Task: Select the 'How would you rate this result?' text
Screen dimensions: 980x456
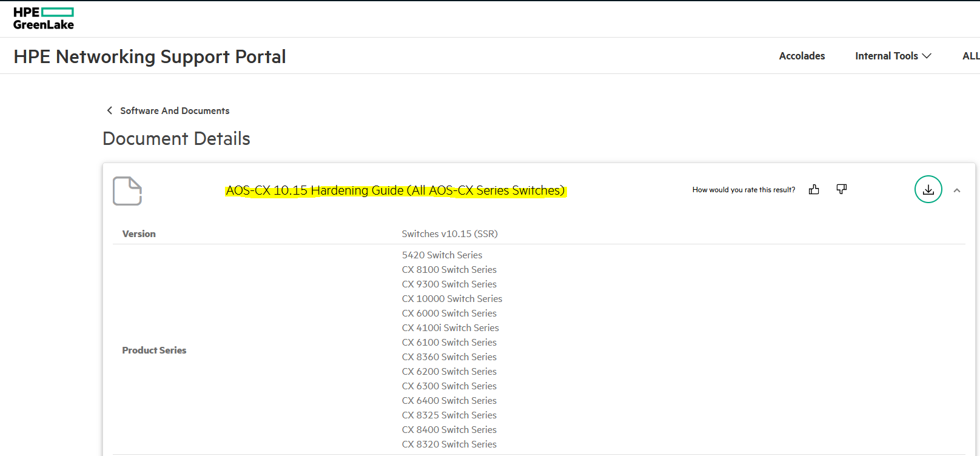Action: click(744, 190)
